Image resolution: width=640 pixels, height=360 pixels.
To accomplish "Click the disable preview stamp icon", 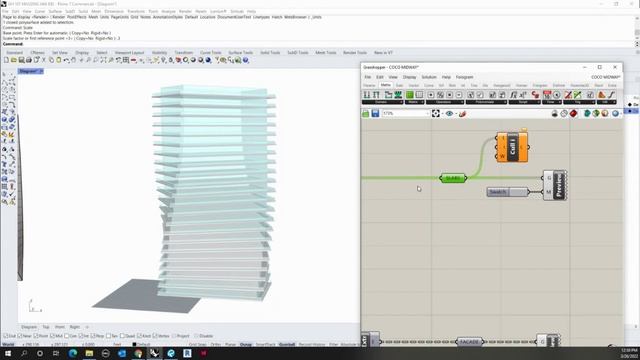I will [555, 113].
